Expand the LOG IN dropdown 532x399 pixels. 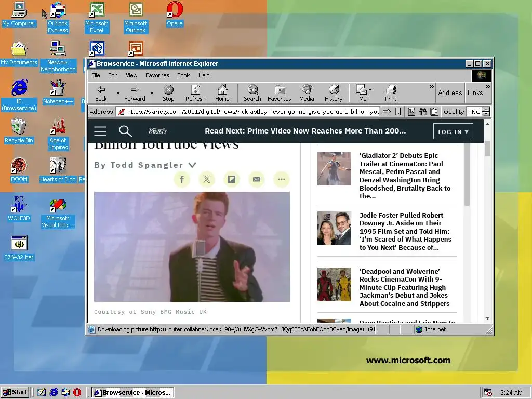click(x=453, y=131)
